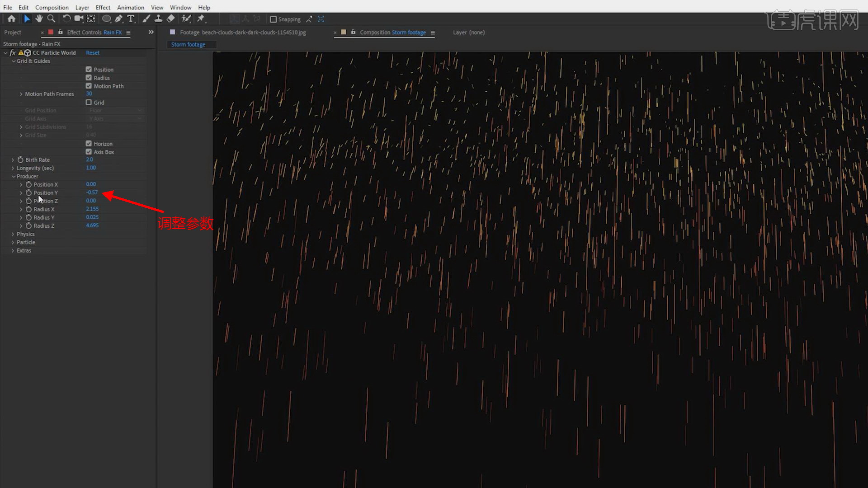Open the Animation menu
Screen dimensions: 868x488
[131, 7]
